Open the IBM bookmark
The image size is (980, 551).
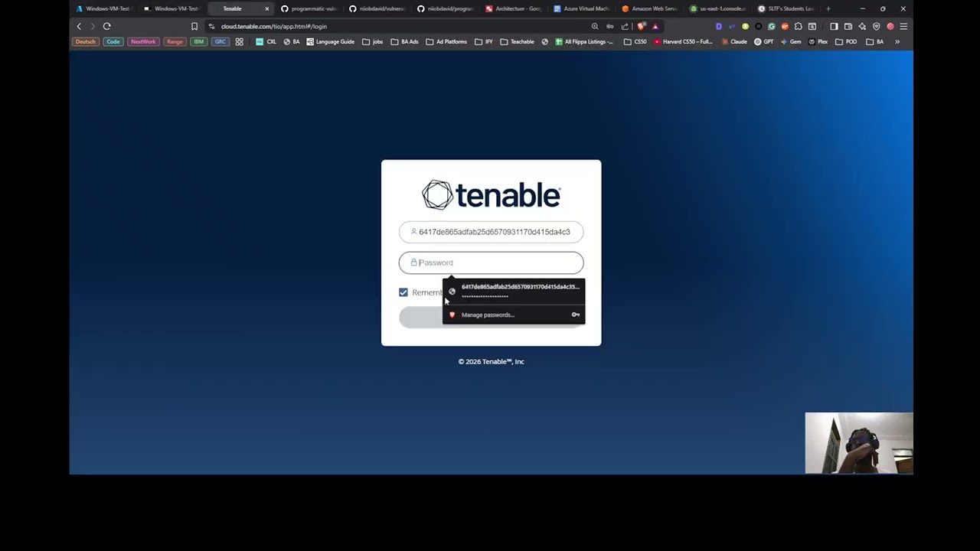199,41
